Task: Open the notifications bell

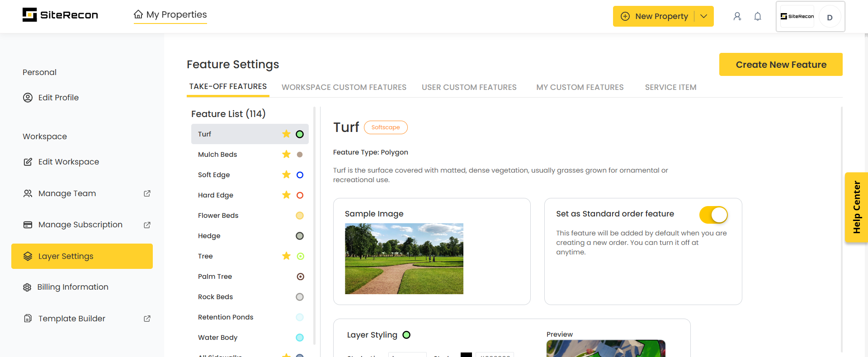Action: [x=758, y=16]
